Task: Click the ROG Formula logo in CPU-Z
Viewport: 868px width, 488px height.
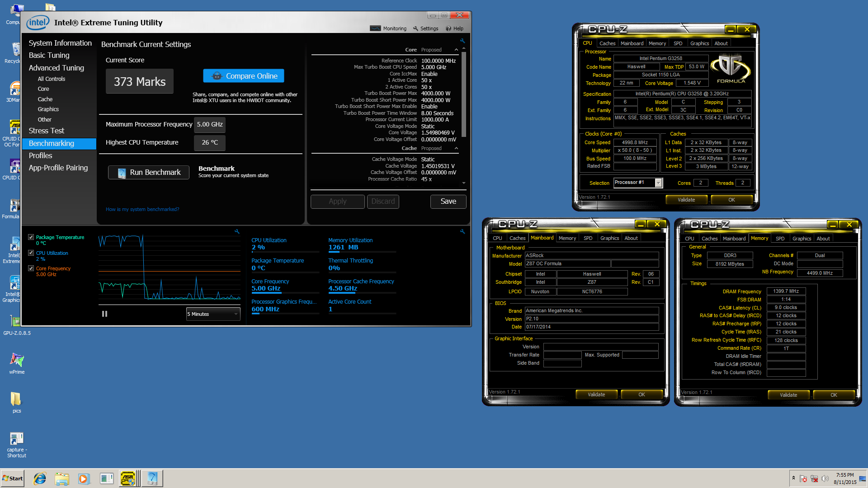Action: [x=731, y=69]
